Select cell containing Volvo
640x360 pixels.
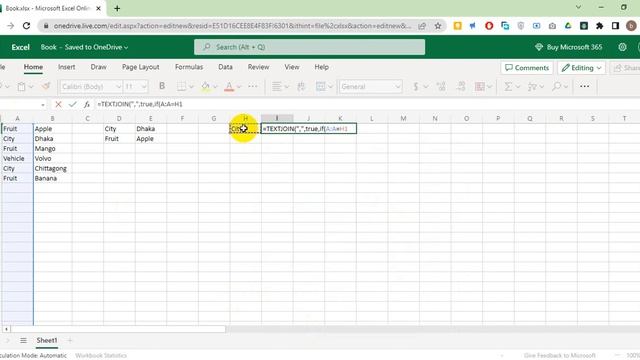point(53,158)
